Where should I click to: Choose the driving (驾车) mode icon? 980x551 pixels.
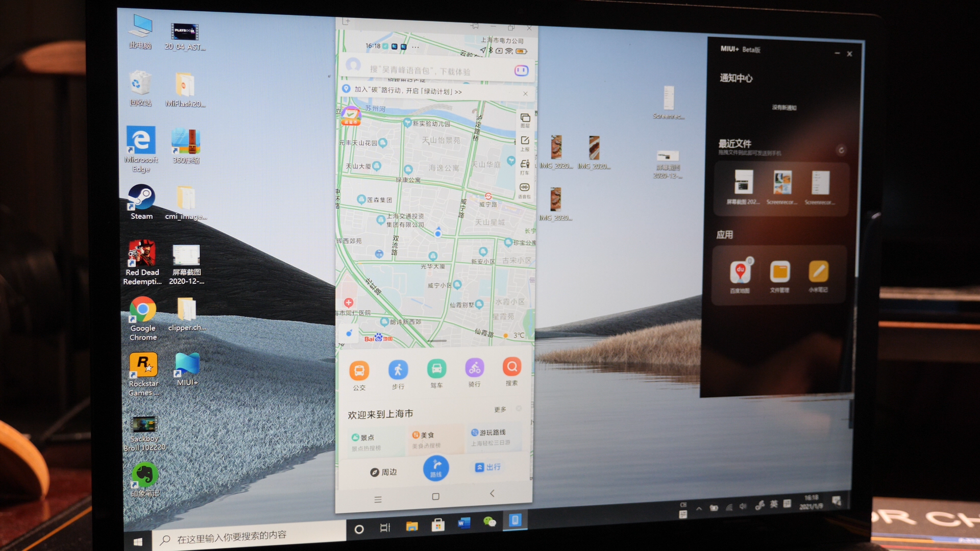(x=436, y=369)
